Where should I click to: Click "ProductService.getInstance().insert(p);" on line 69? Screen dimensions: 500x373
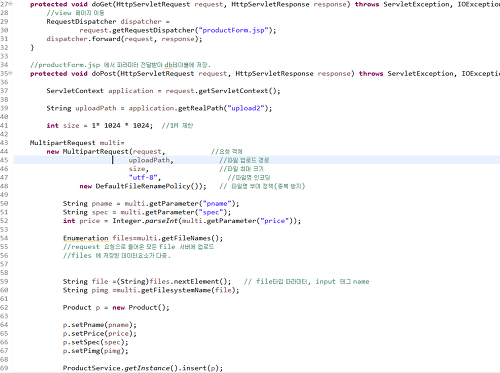[x=143, y=368]
